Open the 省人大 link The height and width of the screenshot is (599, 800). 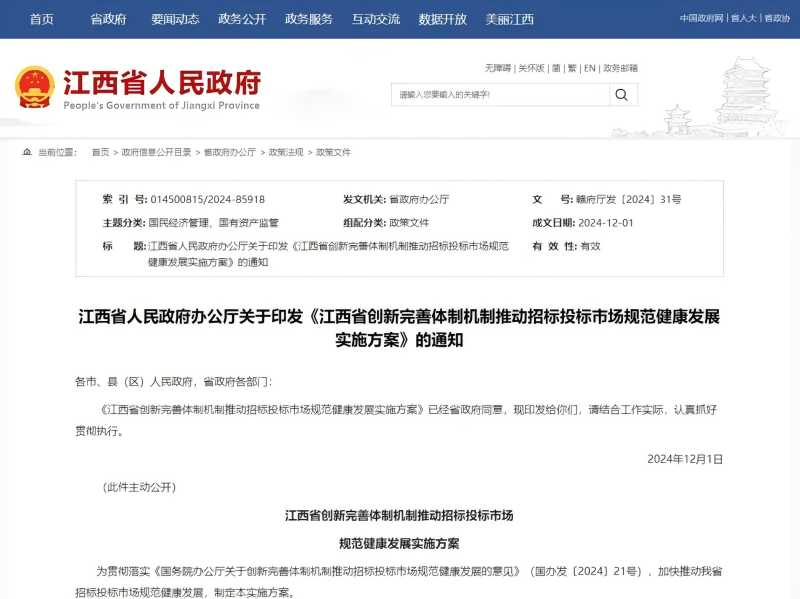click(744, 18)
